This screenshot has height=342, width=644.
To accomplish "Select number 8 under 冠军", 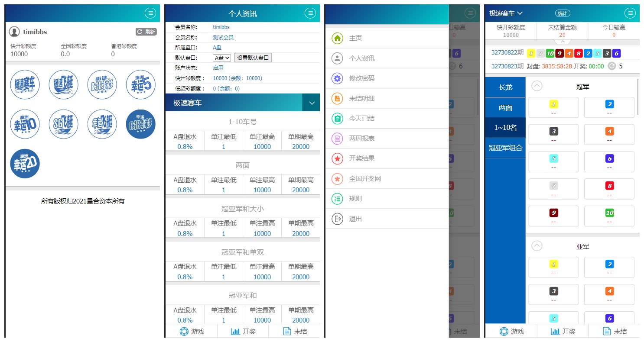I will [x=609, y=189].
